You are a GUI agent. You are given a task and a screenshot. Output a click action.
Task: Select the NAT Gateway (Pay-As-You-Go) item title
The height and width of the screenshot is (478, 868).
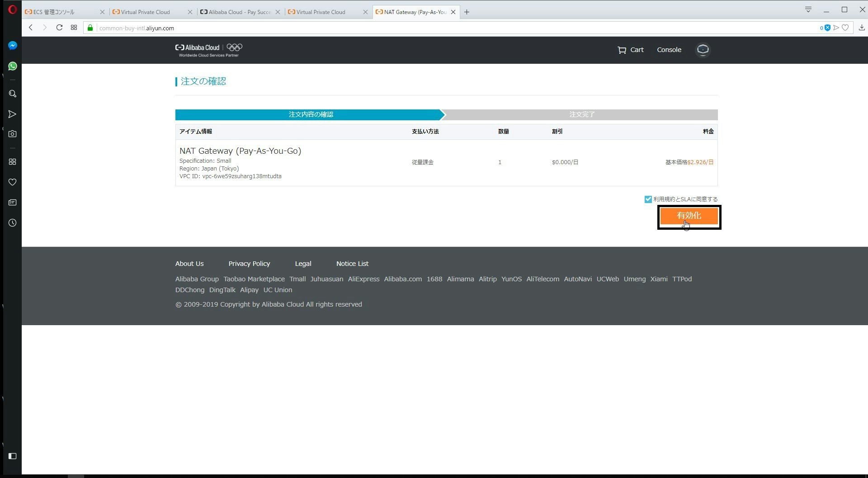coord(240,151)
